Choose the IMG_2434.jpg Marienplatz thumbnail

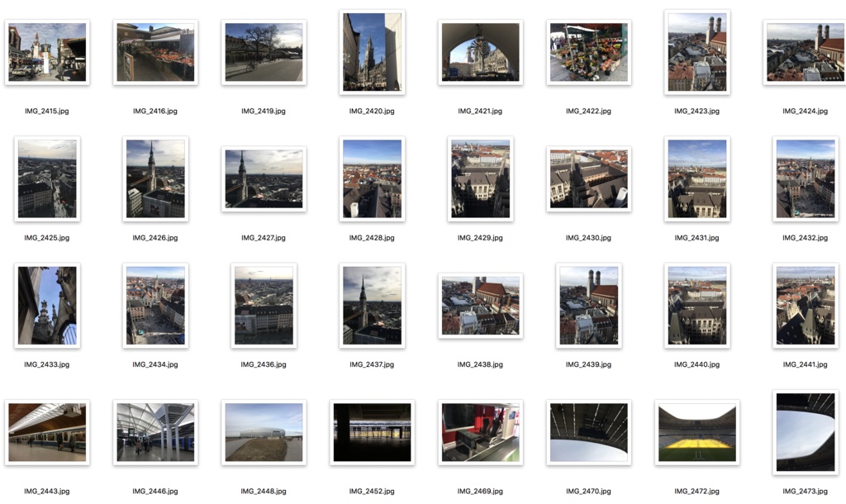pyautogui.click(x=155, y=306)
